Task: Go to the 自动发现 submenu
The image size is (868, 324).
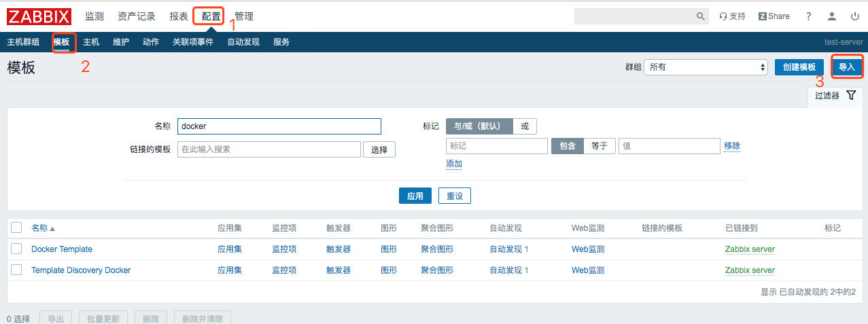Action: coord(243,42)
